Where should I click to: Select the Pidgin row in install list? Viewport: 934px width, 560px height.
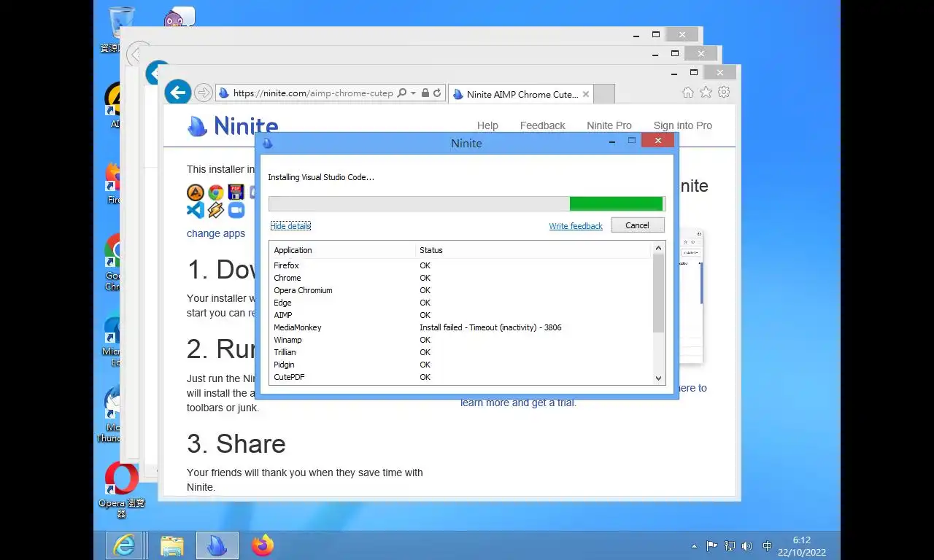click(460, 365)
